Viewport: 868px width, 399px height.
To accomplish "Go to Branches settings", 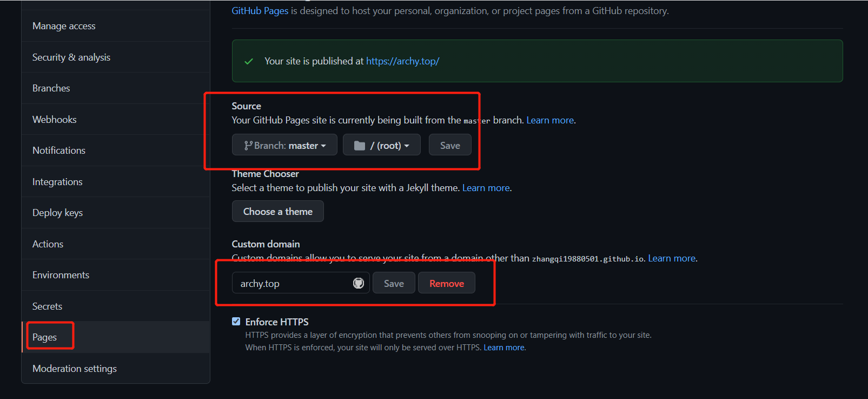I will (116, 88).
